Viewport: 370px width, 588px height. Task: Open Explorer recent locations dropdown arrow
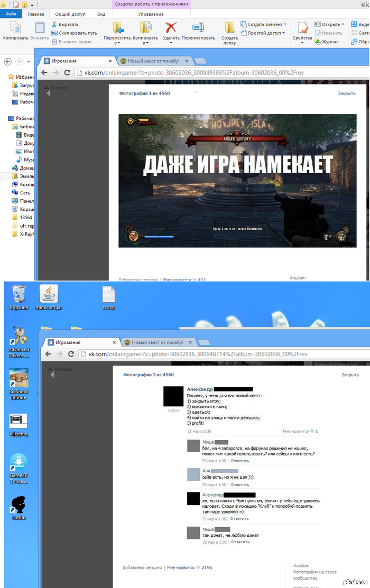pos(29,61)
